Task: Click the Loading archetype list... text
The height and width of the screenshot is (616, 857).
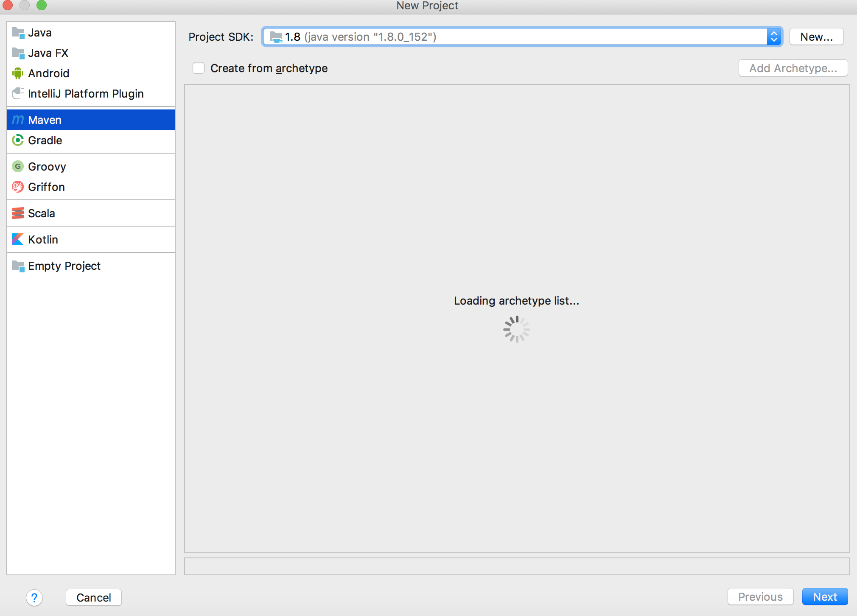Action: (x=516, y=301)
